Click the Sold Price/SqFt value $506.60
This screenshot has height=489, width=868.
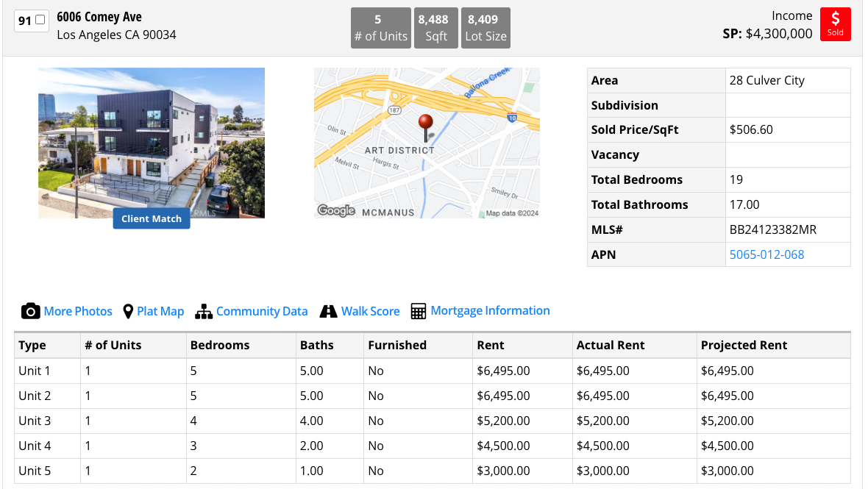pos(751,129)
